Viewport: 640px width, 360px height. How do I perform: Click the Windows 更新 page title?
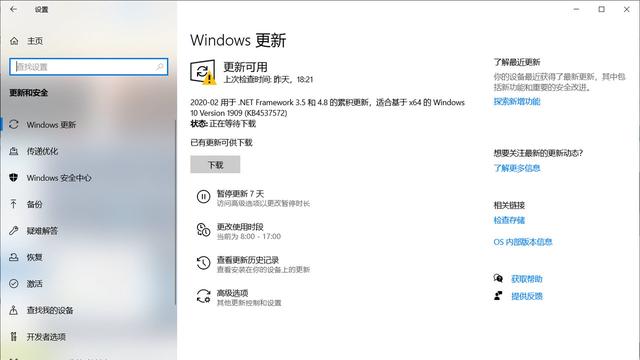[238, 40]
